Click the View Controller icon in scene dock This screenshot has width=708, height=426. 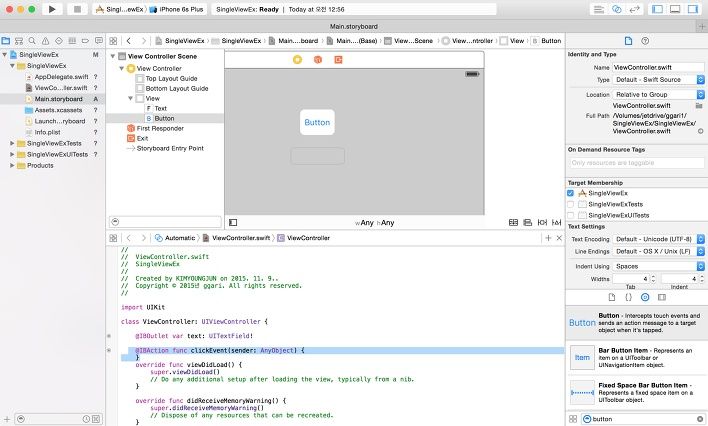[297, 60]
